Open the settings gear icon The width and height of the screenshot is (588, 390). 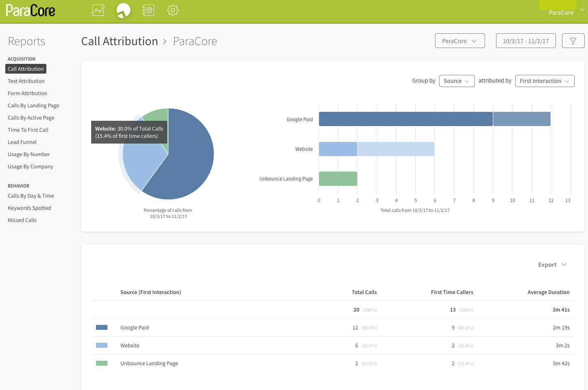point(173,10)
